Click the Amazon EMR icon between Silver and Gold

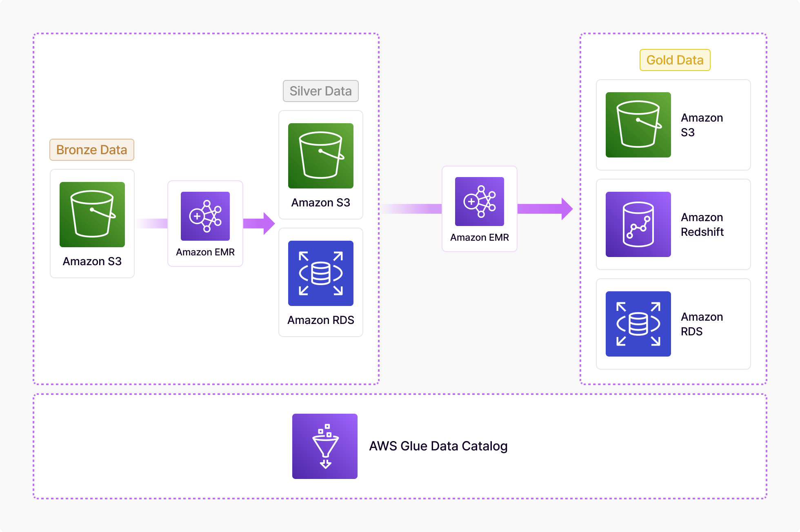click(x=480, y=202)
